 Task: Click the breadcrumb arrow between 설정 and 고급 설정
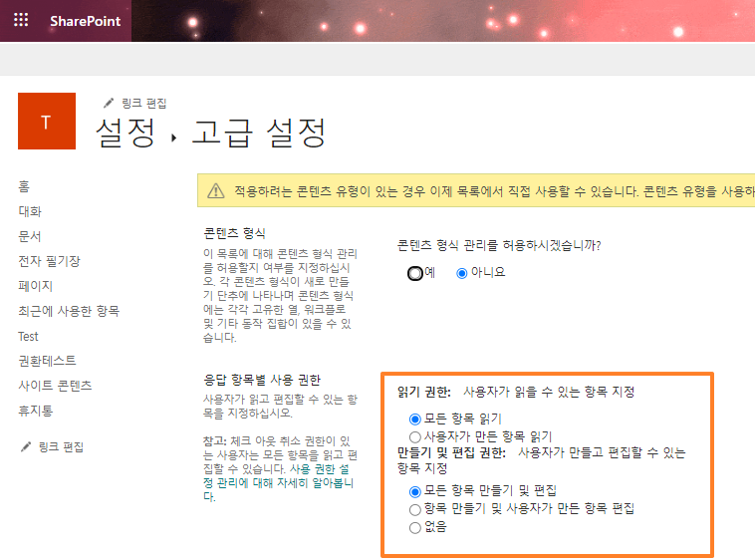(x=174, y=138)
